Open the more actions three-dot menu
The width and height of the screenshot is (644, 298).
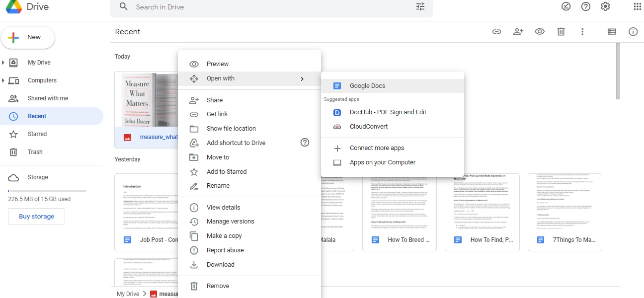point(582,32)
